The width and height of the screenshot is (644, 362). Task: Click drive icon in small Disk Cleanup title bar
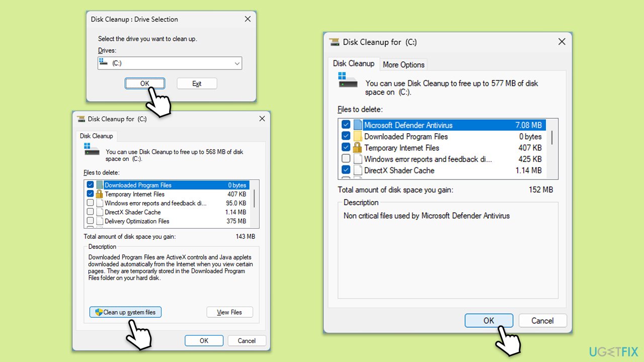pyautogui.click(x=81, y=119)
